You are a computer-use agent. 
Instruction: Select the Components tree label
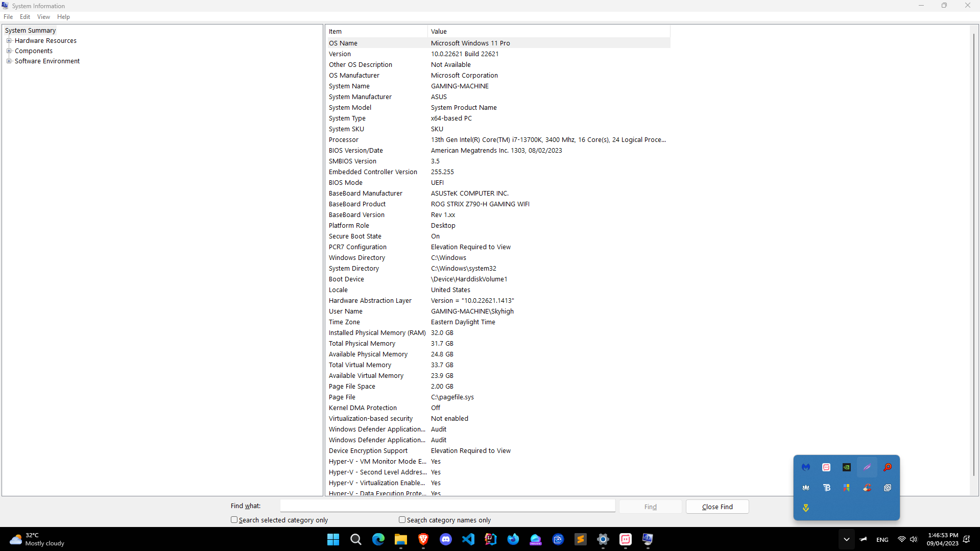(x=34, y=51)
